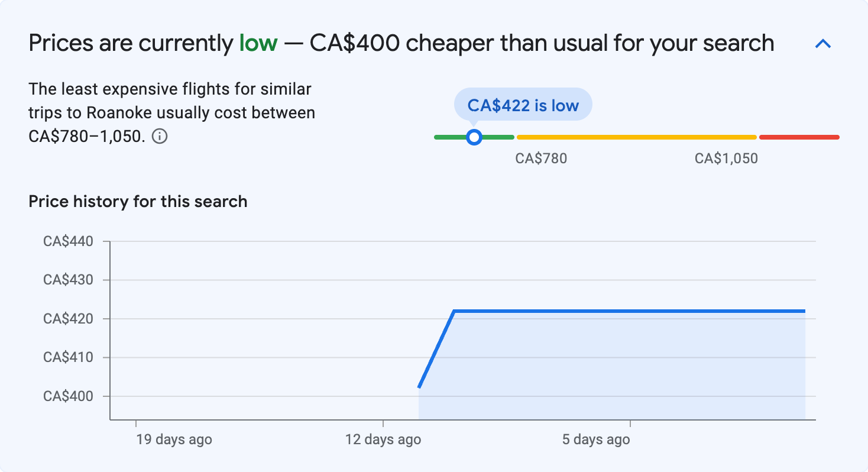Click the red high-price range segment
The width and height of the screenshot is (868, 472).
pyautogui.click(x=799, y=137)
